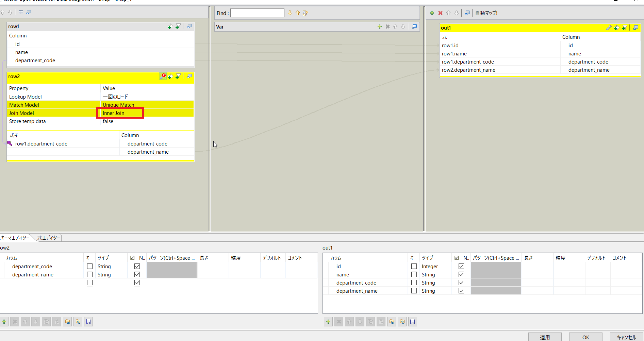Minimize the row2 lookup table

click(x=189, y=76)
